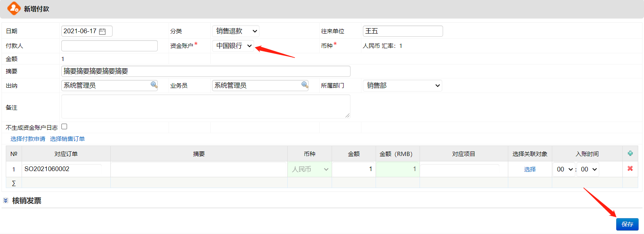Open the 分类 dropdown showing 销售退款
Screen dimensions: 644x234
click(x=236, y=31)
